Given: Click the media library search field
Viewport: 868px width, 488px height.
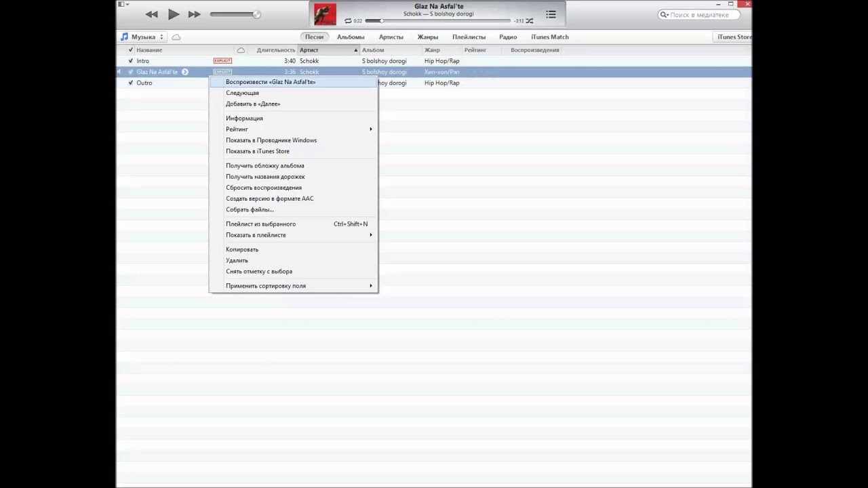Looking at the screenshot, I should pos(698,15).
